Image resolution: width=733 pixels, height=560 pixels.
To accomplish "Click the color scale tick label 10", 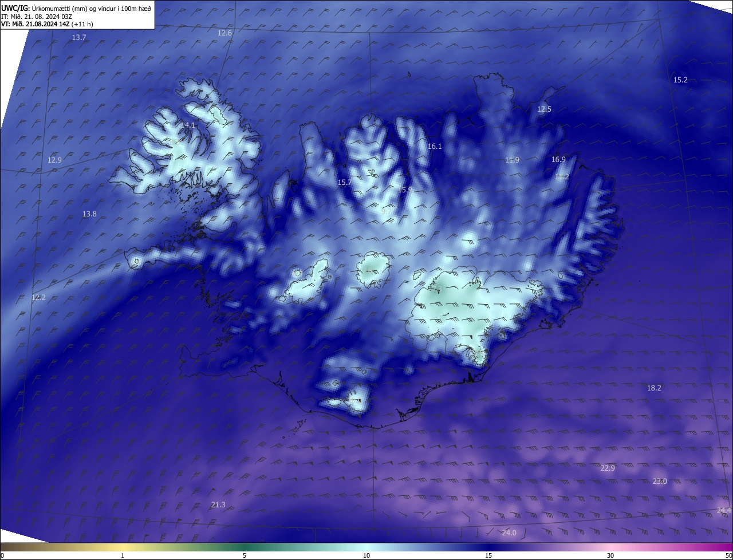I will [366, 556].
